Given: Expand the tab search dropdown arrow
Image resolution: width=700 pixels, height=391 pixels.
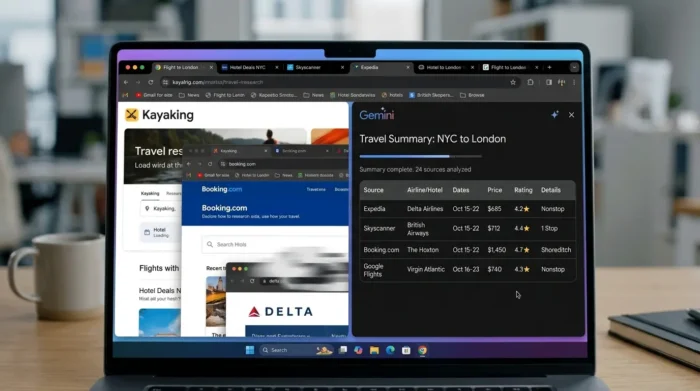Looking at the screenshot, I should (574, 67).
